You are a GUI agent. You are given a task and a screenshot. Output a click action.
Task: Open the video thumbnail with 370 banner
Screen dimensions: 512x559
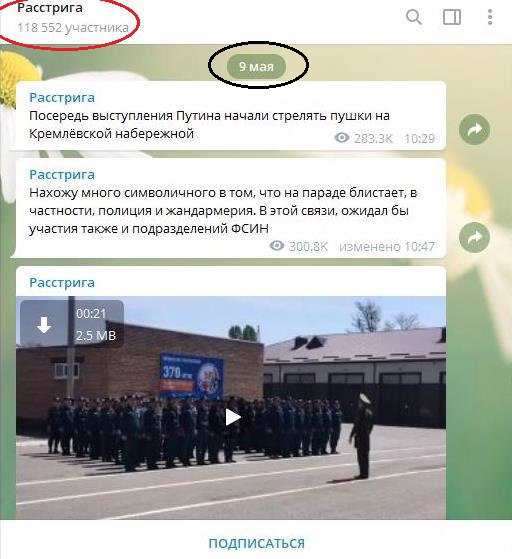pos(231,407)
